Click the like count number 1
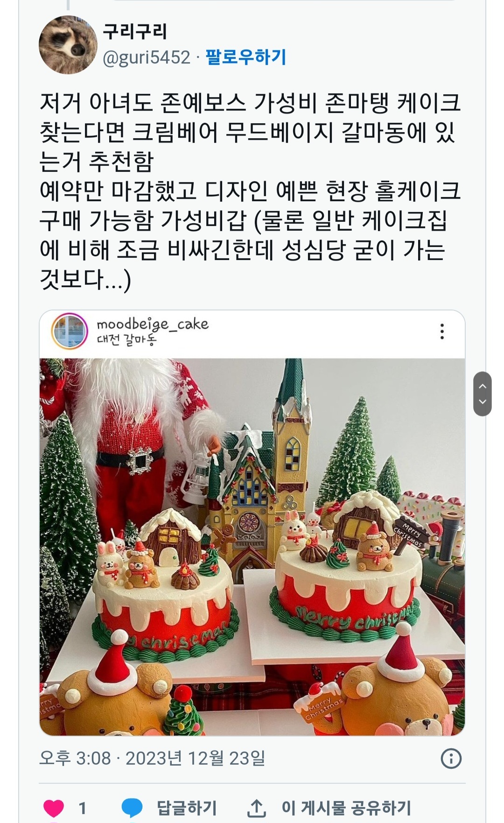This screenshot has width=504, height=823. (83, 808)
